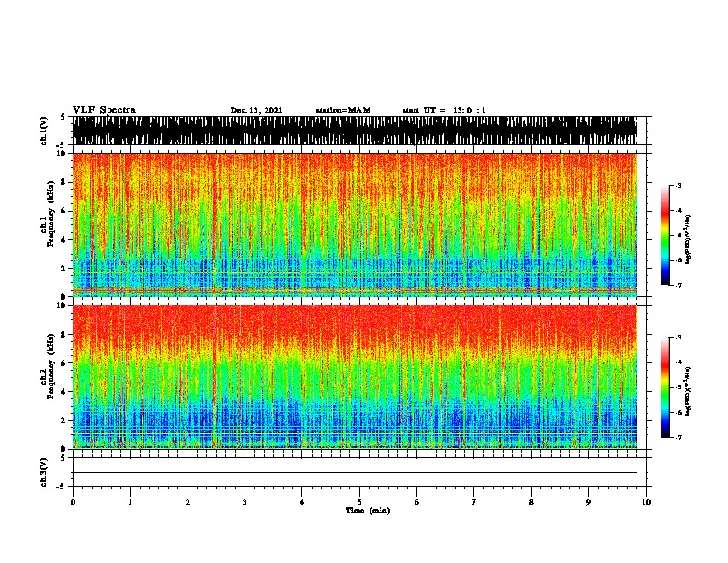Click time axis tick label '7'

[474, 502]
